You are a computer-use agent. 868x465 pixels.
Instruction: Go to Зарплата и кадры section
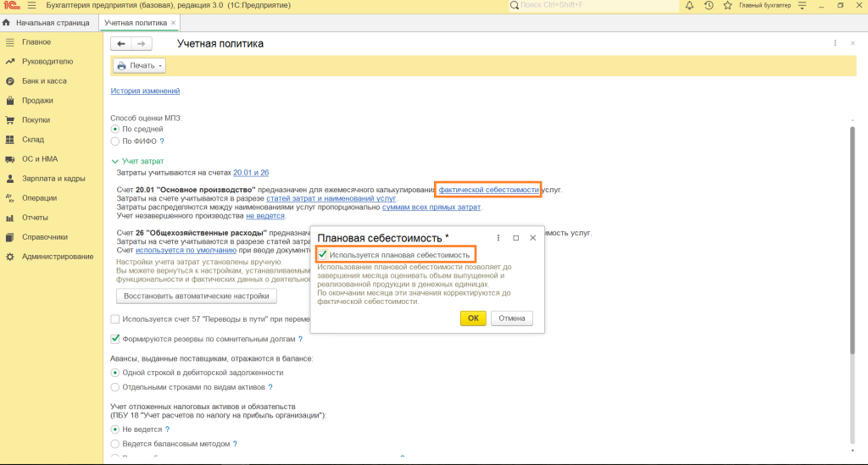click(53, 179)
